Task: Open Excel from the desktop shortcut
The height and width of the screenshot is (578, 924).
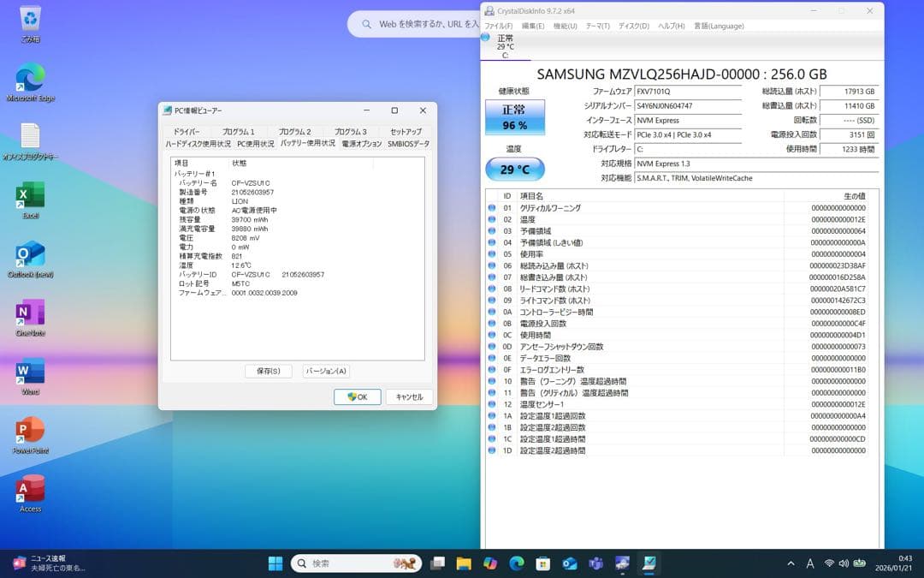Action: (x=28, y=188)
